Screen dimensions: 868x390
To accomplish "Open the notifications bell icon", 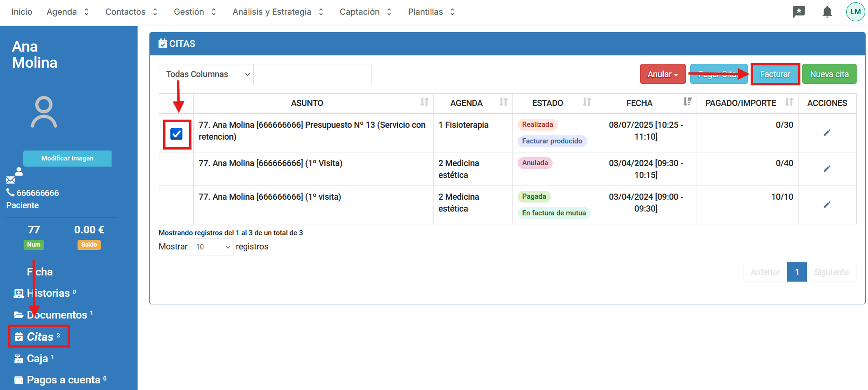I will click(x=827, y=12).
